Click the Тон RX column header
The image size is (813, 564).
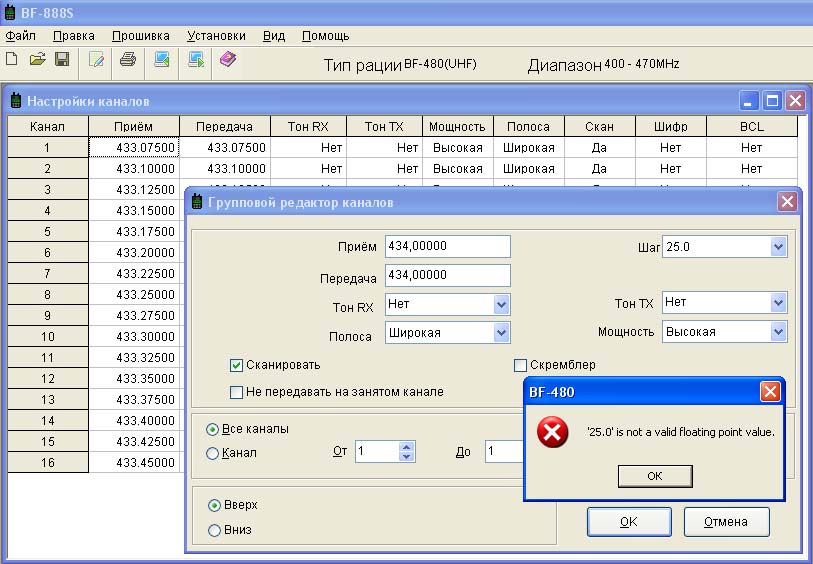click(309, 126)
